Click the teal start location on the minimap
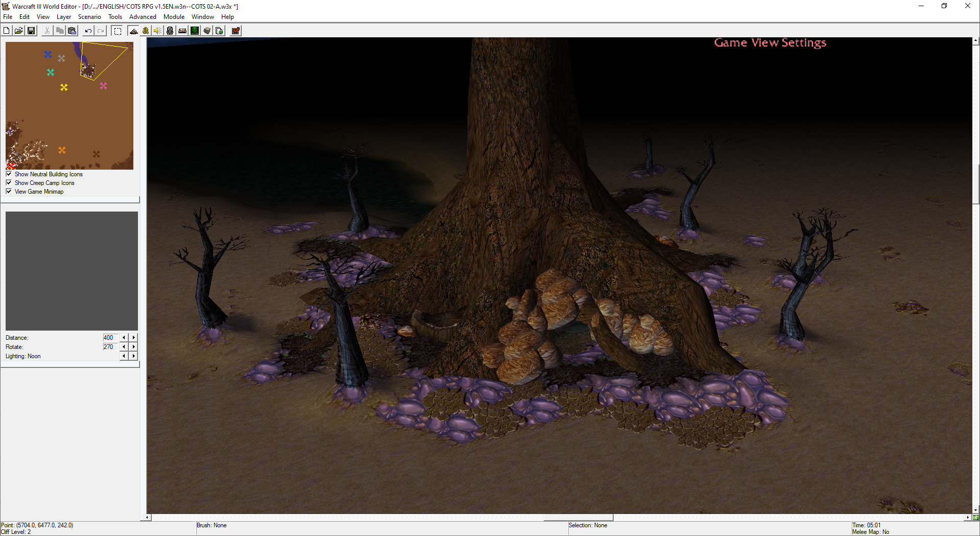Image resolution: width=980 pixels, height=536 pixels. [51, 73]
